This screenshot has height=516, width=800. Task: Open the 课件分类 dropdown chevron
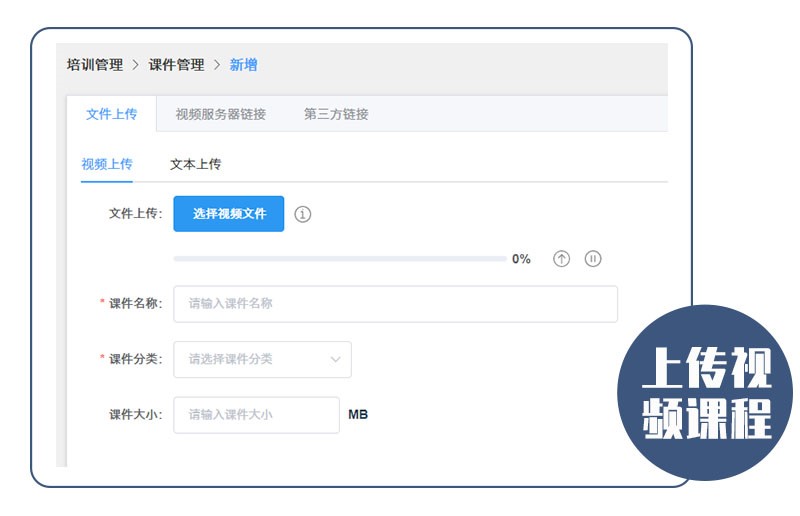[335, 359]
